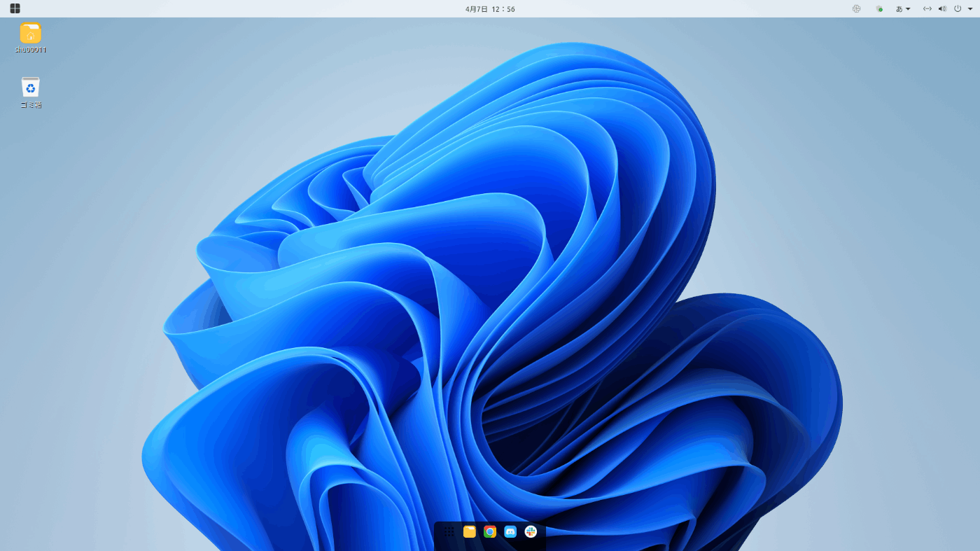Launch the Files folder in the dock
The width and height of the screenshot is (980, 551).
pos(470,532)
